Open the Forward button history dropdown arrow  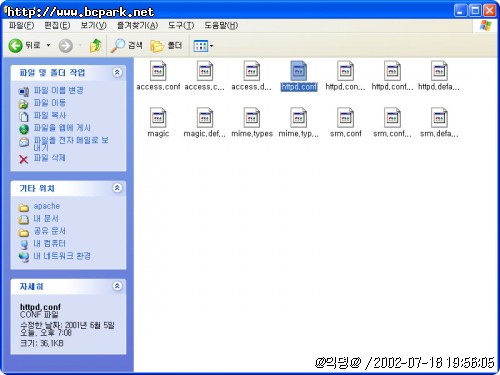coord(80,45)
